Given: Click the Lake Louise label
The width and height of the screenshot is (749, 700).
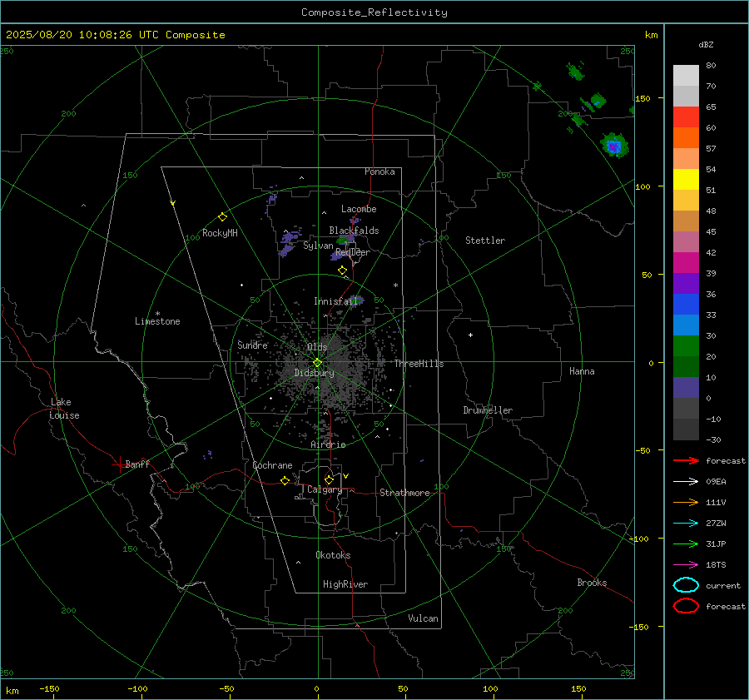Looking at the screenshot, I should pyautogui.click(x=64, y=409).
